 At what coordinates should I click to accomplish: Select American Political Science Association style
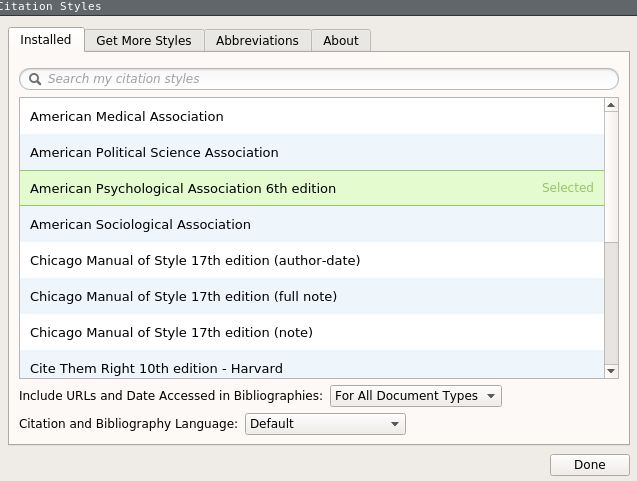312,152
